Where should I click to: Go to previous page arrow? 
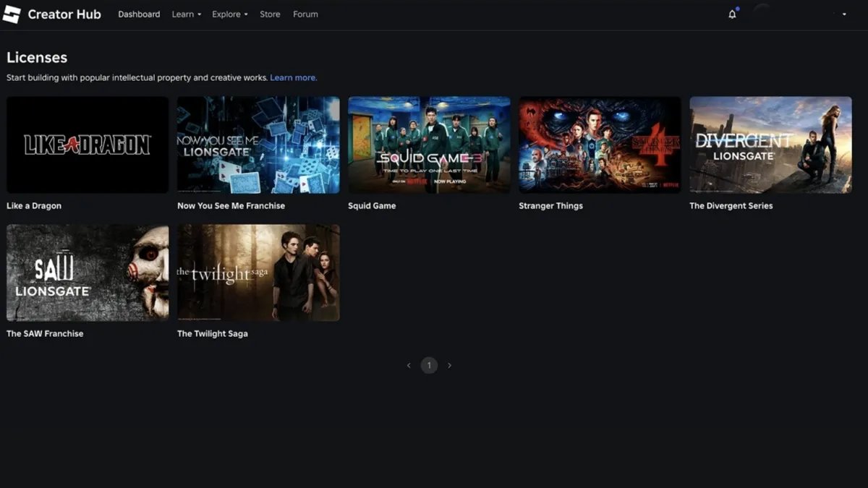point(409,366)
